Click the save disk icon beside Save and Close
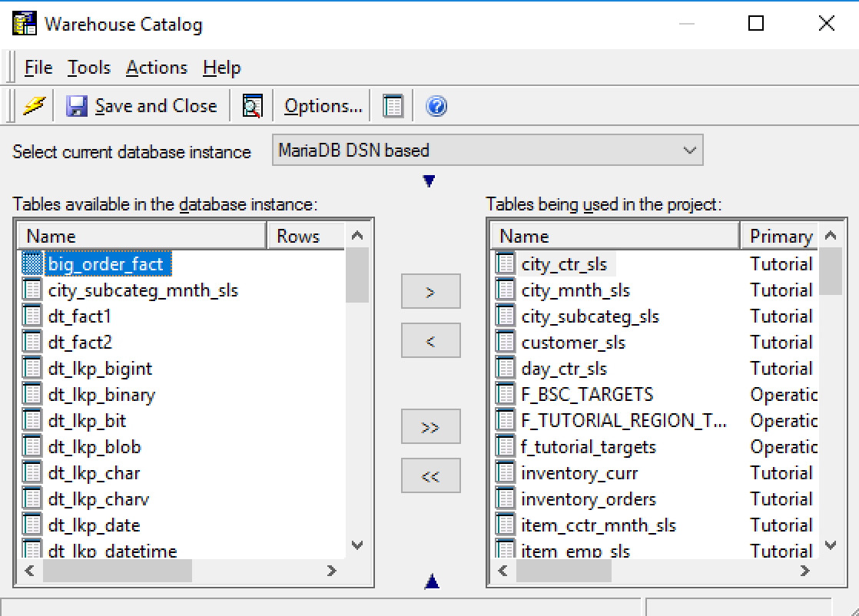Viewport: 859px width, 616px height. [x=77, y=105]
